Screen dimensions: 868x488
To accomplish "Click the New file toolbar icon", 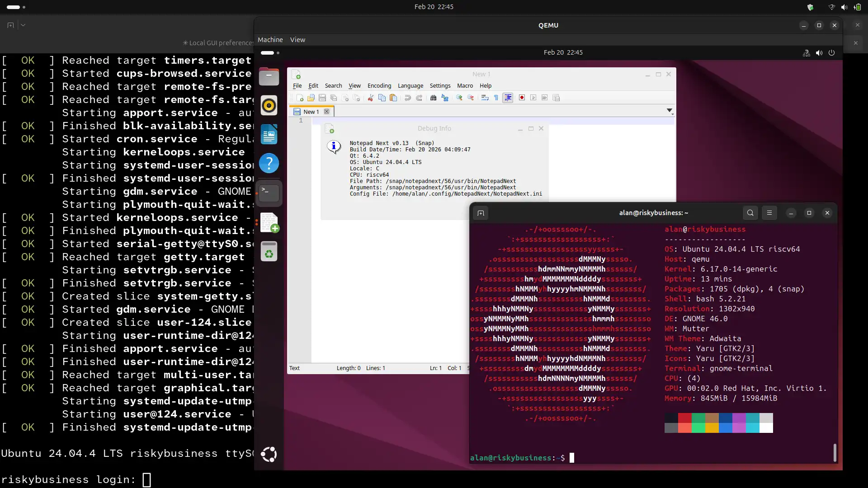I will 300,98.
